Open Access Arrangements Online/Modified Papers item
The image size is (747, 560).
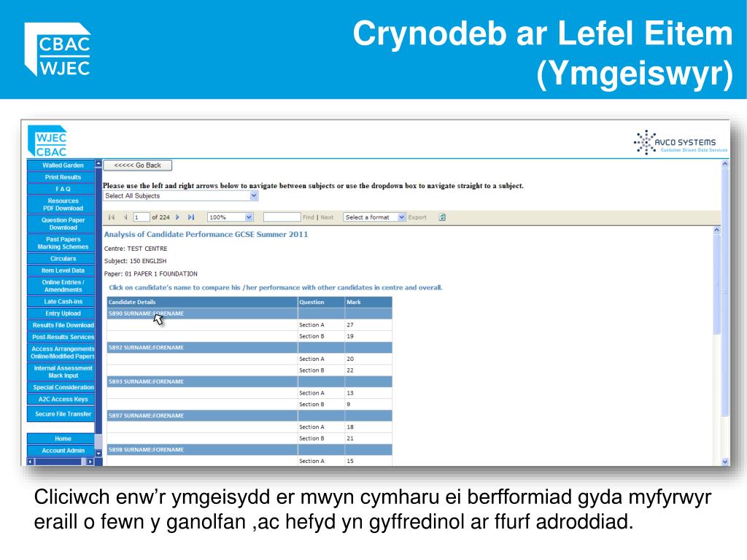point(63,352)
